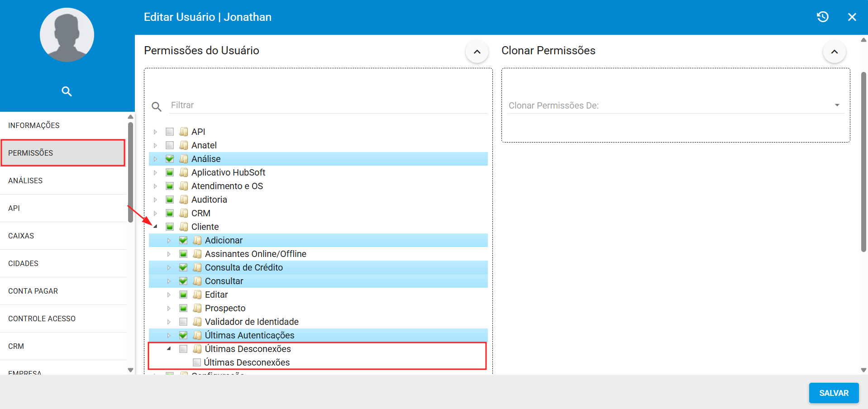
Task: Open the history clock icon in header
Action: tap(822, 17)
